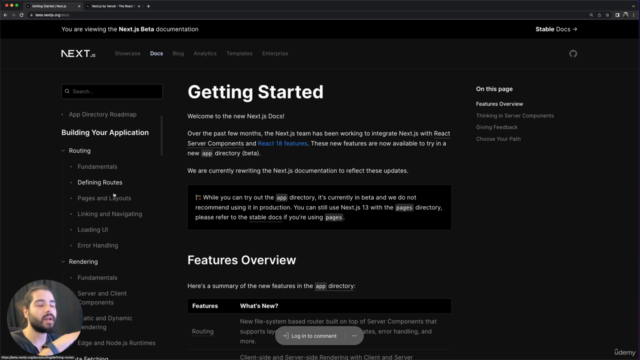This screenshot has width=640, height=360.
Task: Click the Next.js logo
Action: pos(78,53)
